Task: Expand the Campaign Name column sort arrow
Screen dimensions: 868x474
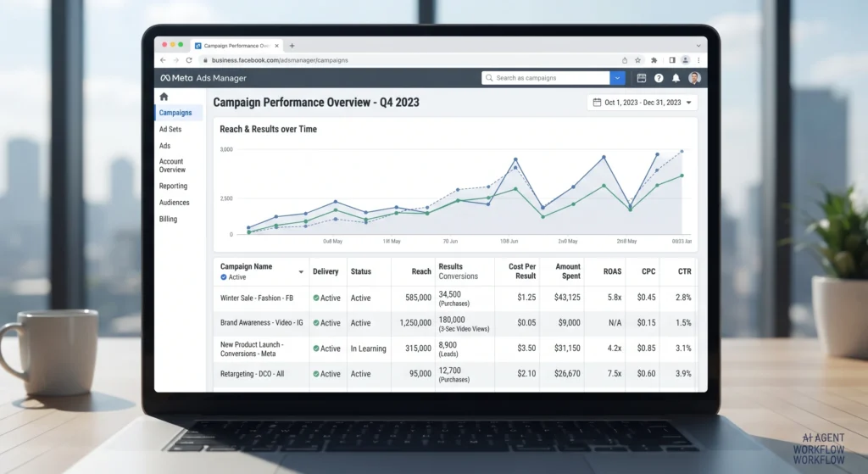Action: [x=301, y=272]
